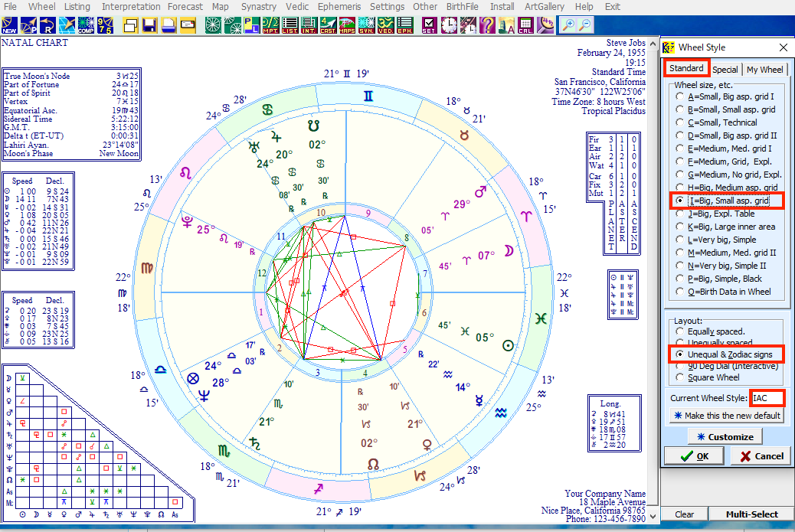Select wheel size J=Big, Expl. Table
The height and width of the screenshot is (532, 795).
coord(715,214)
